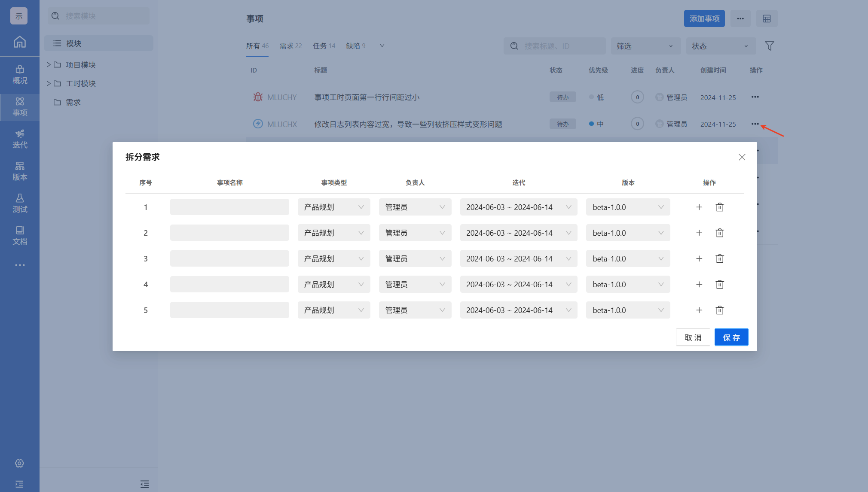Open 负责人 dropdown in row 2
Viewport: 868px width, 492px height.
click(x=415, y=233)
